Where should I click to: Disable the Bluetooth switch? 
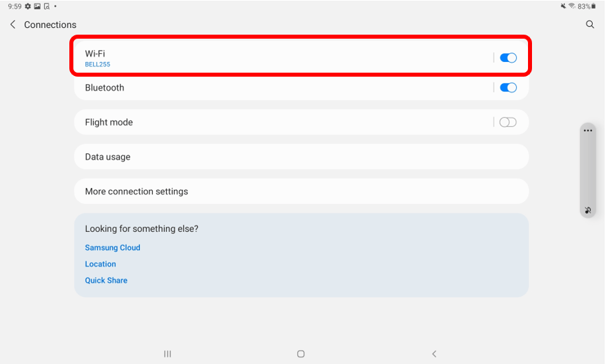(x=508, y=88)
